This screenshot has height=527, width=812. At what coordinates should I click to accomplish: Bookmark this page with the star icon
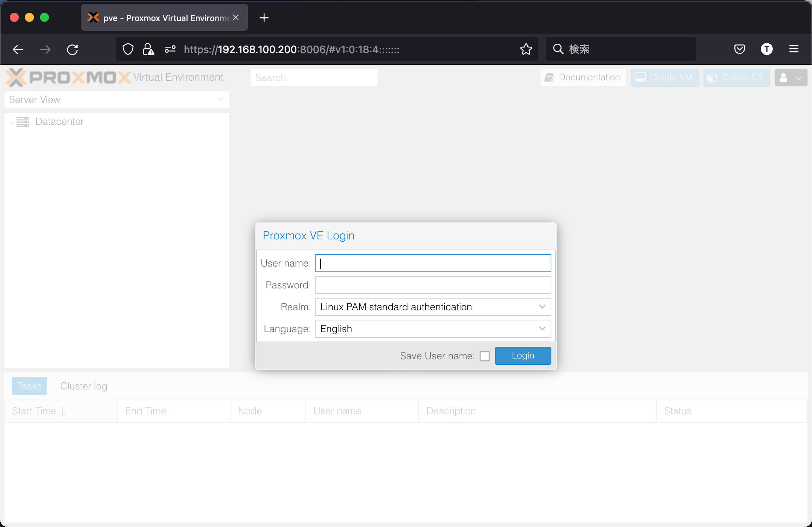pos(526,49)
